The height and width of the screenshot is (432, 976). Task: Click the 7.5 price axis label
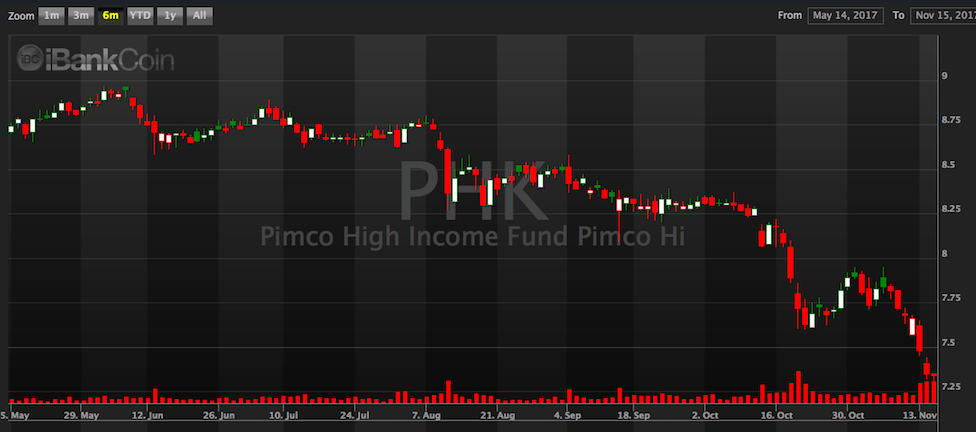[x=948, y=342]
